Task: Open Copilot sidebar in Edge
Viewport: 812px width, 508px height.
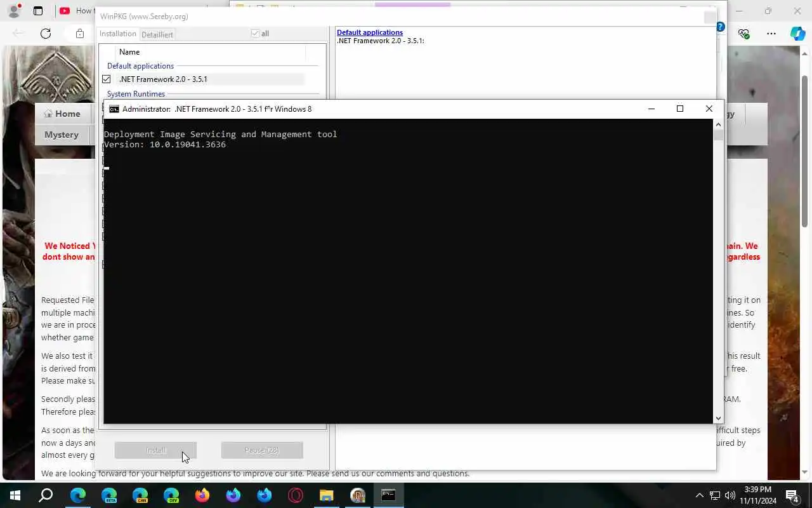Action: 798,34
